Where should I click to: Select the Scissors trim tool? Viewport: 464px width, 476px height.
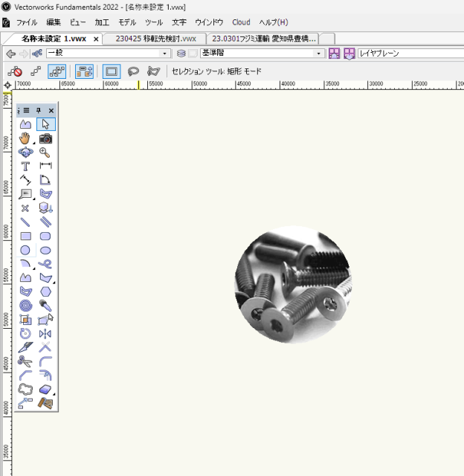[25, 361]
